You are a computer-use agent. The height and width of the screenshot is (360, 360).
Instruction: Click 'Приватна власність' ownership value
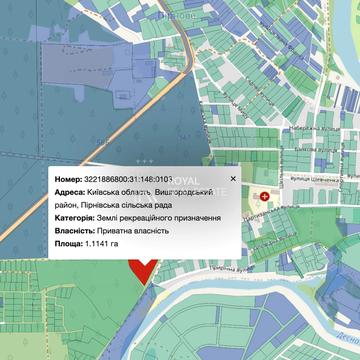click(133, 231)
